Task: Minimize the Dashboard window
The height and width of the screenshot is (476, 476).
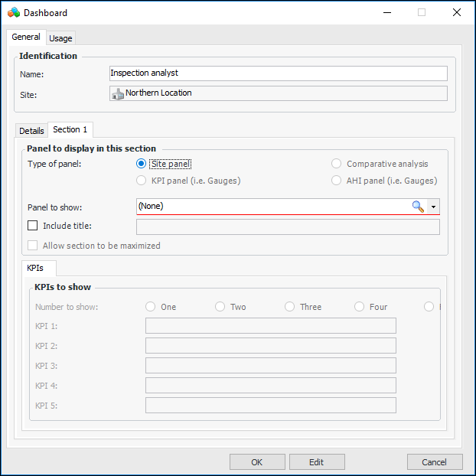Action: point(387,12)
